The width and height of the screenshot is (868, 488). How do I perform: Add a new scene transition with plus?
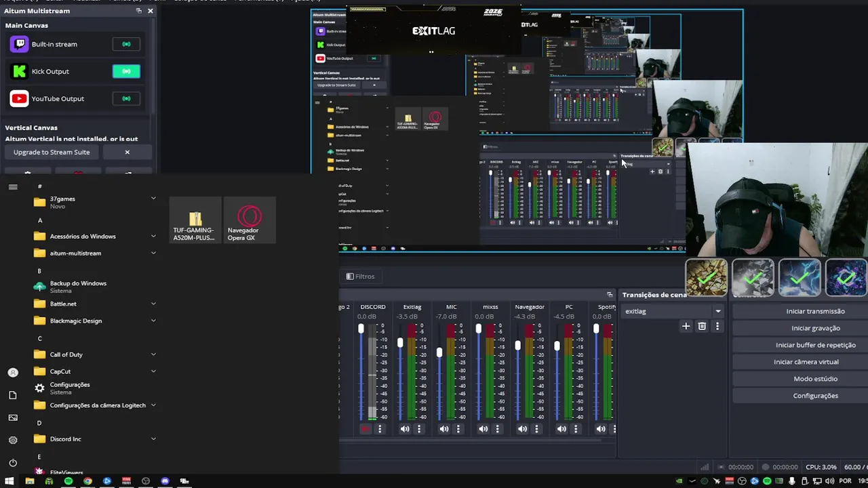coord(686,326)
